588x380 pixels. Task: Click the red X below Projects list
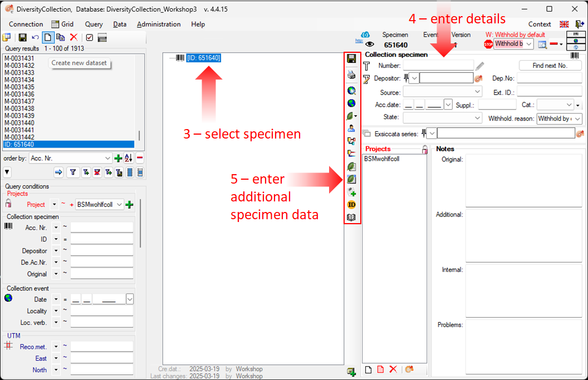pos(393,369)
